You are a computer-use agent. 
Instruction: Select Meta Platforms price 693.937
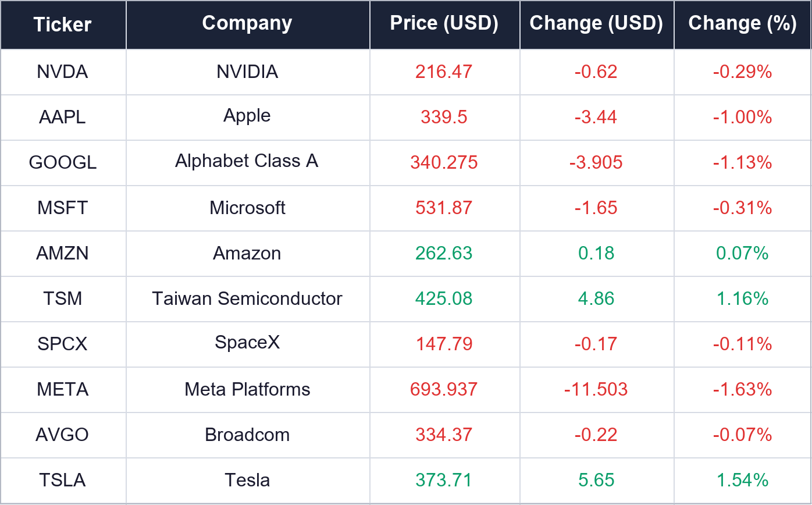[x=444, y=389]
